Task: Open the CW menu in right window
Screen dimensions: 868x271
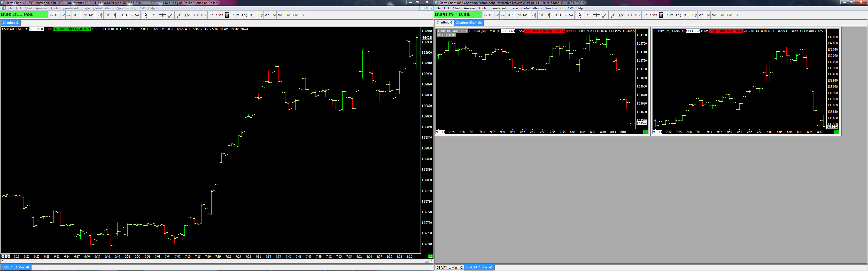Action: [x=570, y=8]
